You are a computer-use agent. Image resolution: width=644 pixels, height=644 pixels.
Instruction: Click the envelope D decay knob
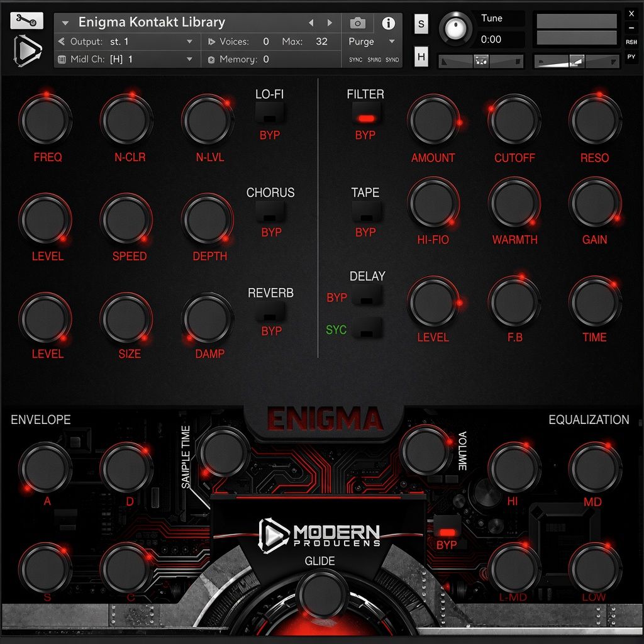(x=126, y=467)
